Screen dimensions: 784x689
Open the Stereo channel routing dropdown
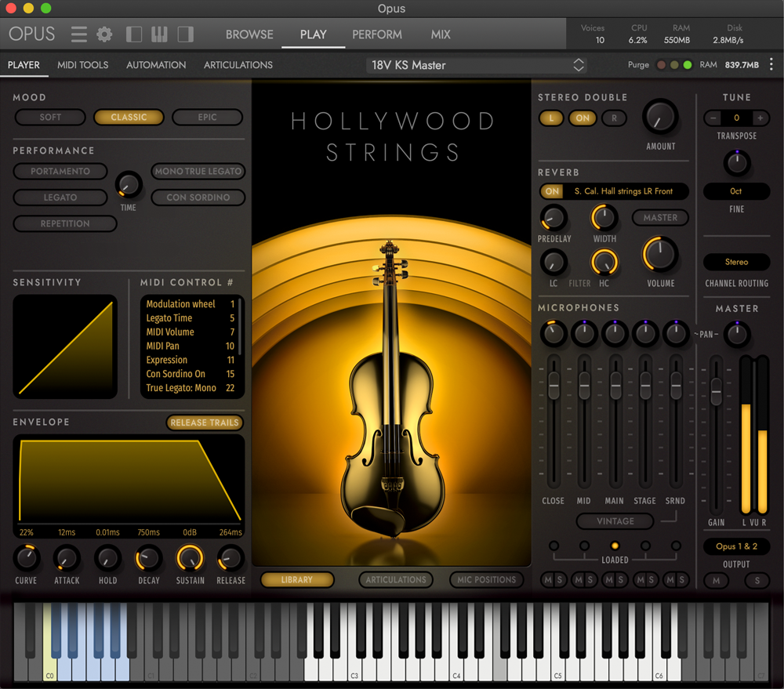click(736, 263)
